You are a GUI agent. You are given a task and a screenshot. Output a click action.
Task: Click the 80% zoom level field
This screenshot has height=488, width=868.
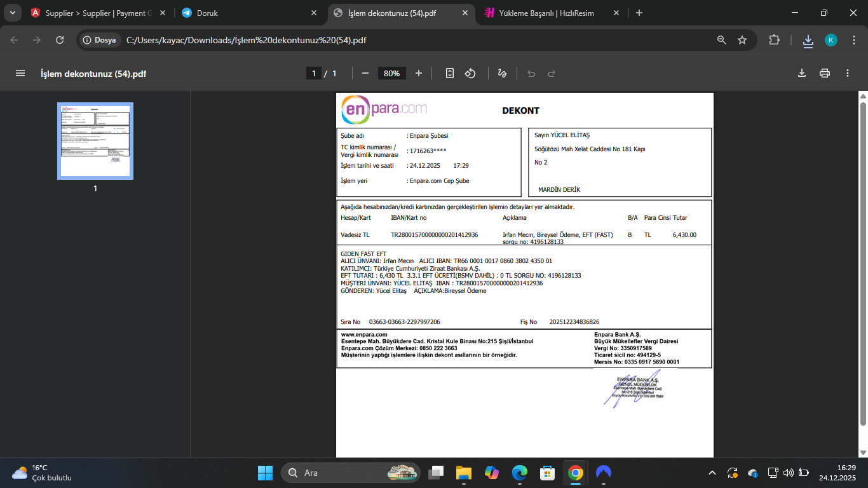point(392,73)
